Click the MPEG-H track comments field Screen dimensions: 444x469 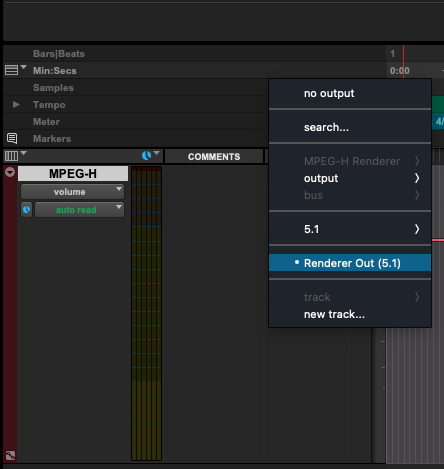(x=214, y=313)
